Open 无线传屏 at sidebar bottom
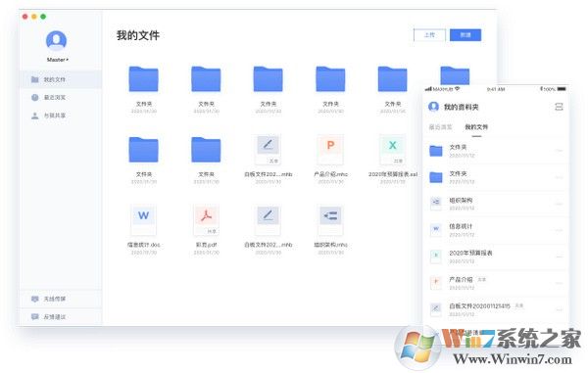The width and height of the screenshot is (588, 373). 61,299
